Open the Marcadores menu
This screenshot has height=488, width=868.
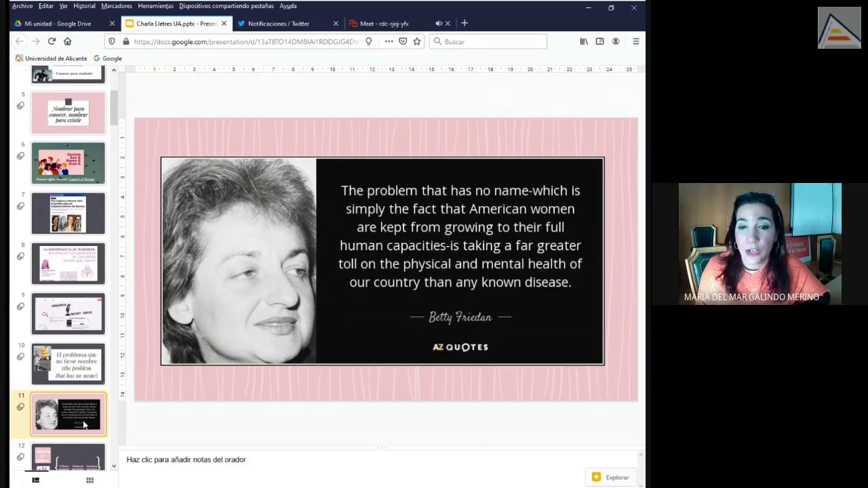117,6
